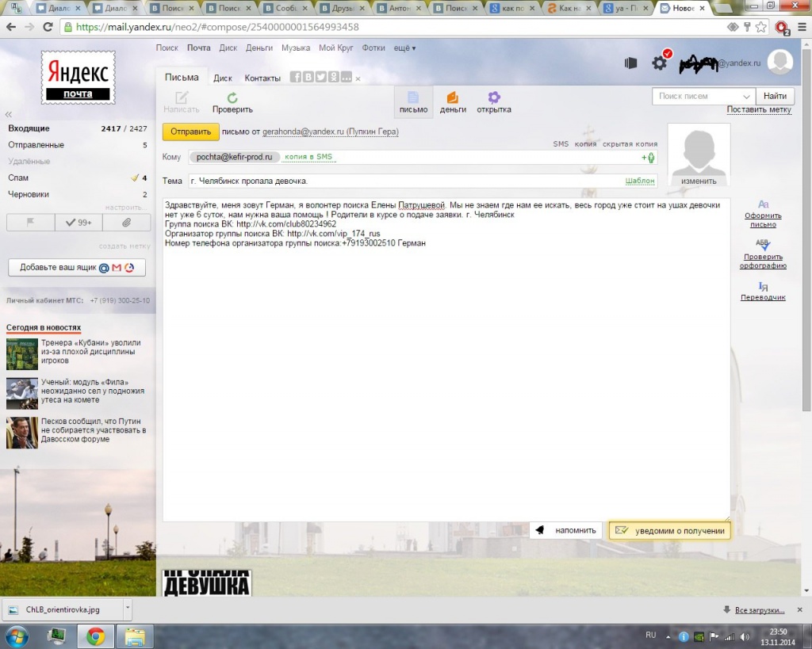Enable копия в SMS option
The height and width of the screenshot is (649, 812).
(308, 157)
